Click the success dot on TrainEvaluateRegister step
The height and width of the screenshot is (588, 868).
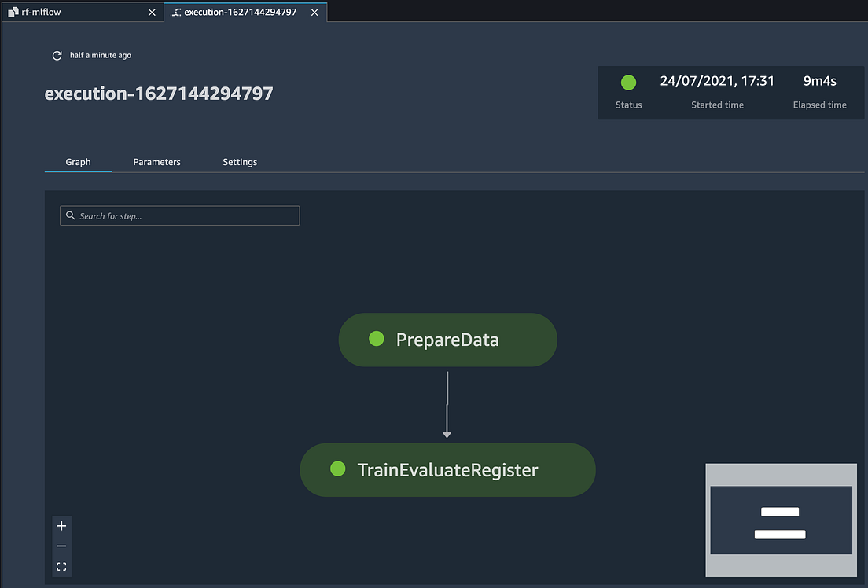(x=338, y=469)
